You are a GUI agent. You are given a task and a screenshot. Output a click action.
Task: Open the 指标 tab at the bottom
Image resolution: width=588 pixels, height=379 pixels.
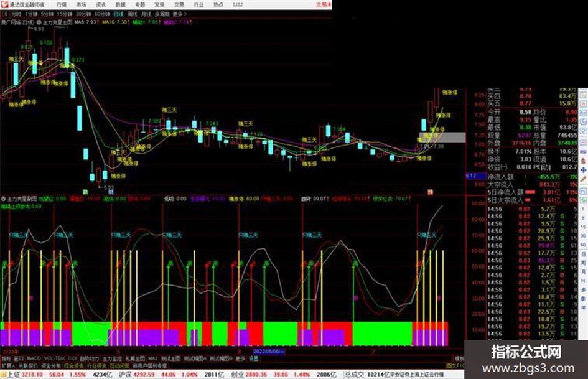point(6,358)
